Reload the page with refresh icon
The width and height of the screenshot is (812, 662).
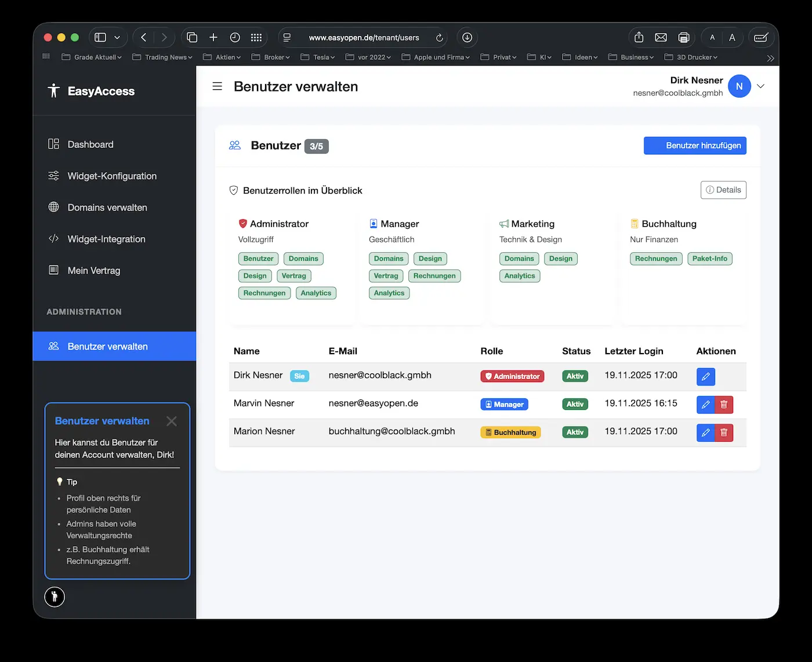(x=439, y=38)
